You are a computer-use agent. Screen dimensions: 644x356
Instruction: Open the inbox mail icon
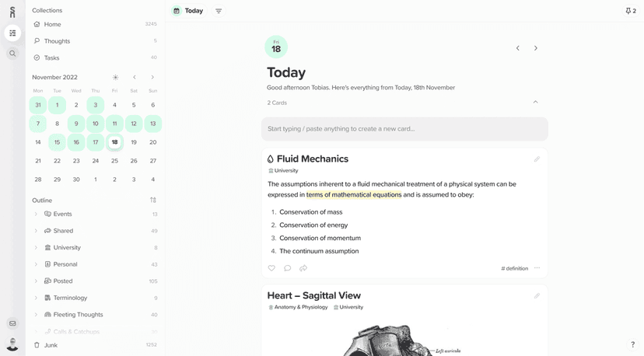12,323
